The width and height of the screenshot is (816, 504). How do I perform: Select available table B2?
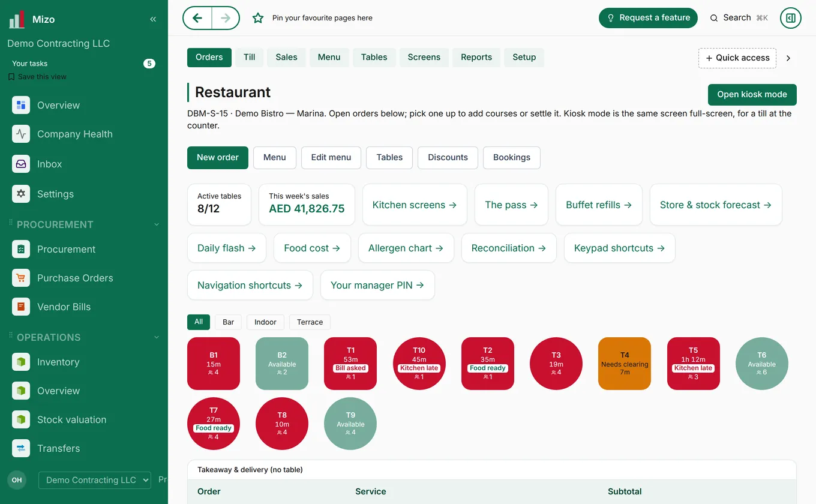282,364
